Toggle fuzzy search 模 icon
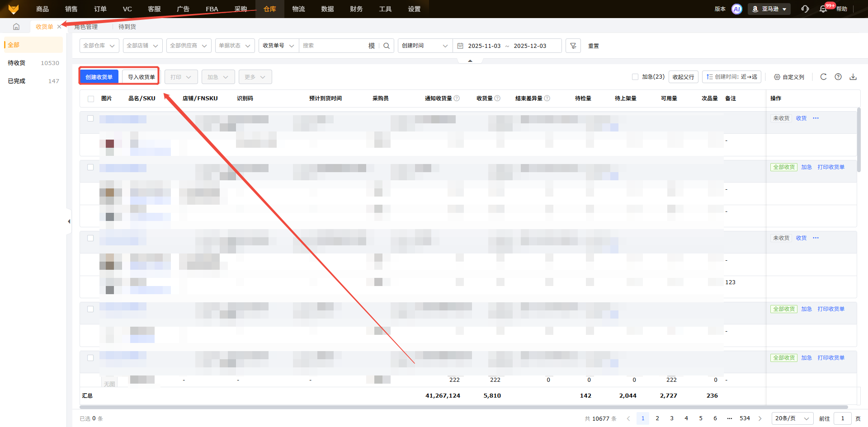This screenshot has width=868, height=427. (372, 46)
